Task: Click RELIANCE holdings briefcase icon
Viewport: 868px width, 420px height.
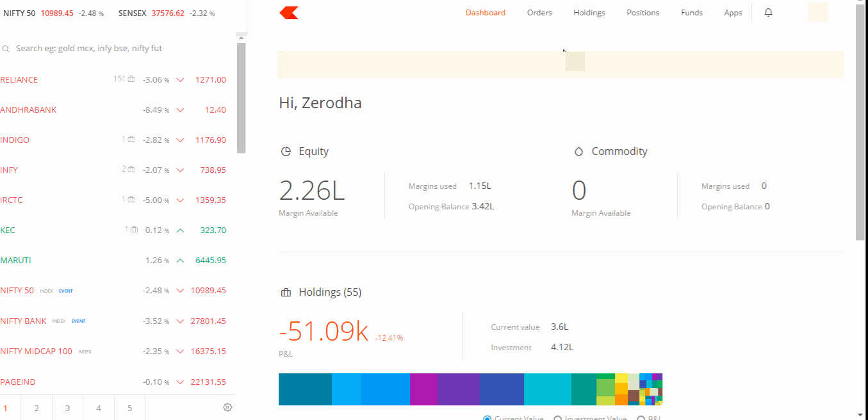Action: [x=131, y=79]
